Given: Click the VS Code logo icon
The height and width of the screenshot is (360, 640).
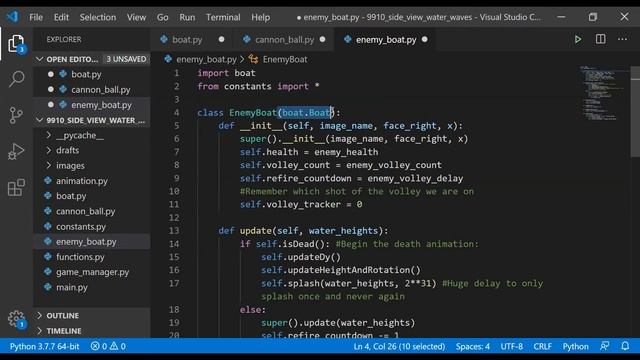Looking at the screenshot, I should [x=12, y=17].
